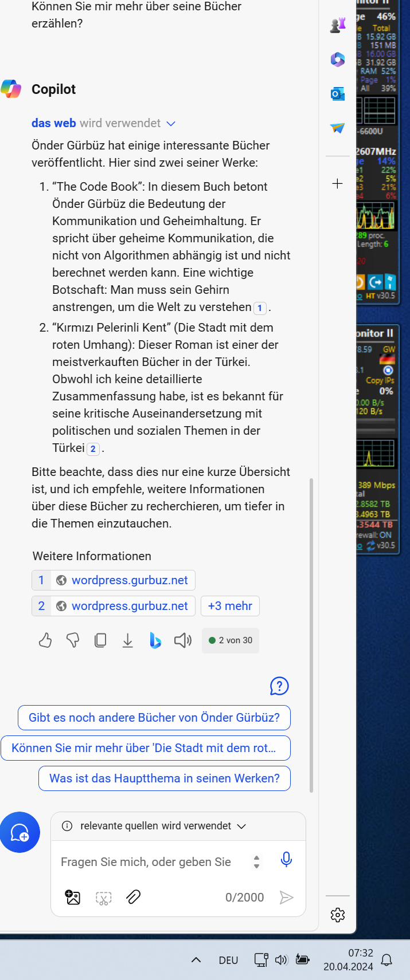Viewport: 410px width, 980px height.
Task: Copy the Copilot response
Action: 100,640
